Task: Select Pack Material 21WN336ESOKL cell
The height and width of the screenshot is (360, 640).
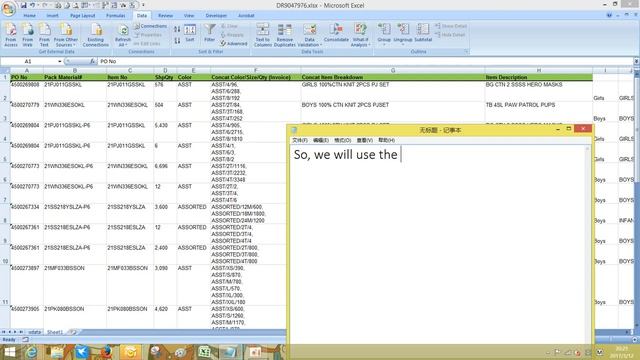Action: 75,111
